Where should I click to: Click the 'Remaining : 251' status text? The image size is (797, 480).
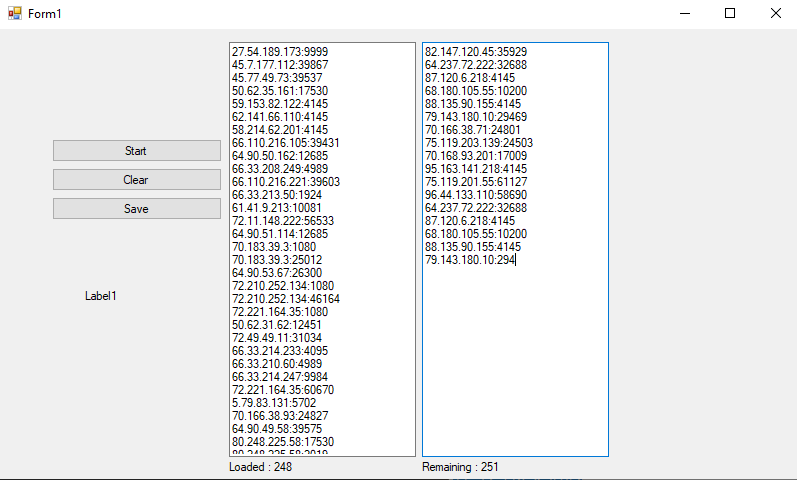click(460, 467)
